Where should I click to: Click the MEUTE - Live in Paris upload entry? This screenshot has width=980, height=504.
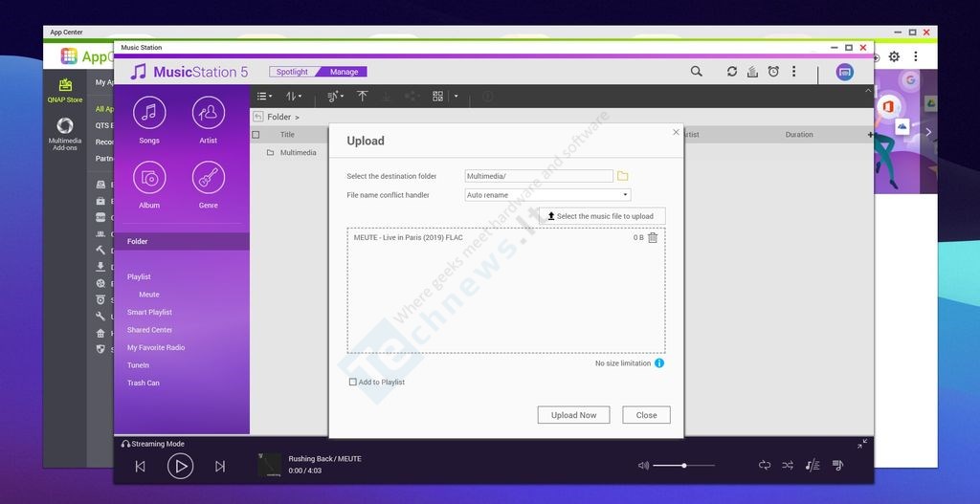(x=408, y=238)
